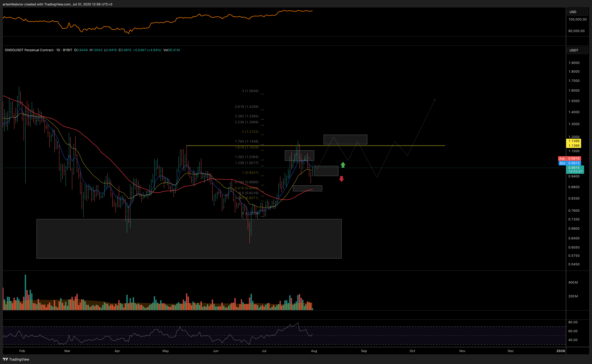Viewport: 592px width, 364px height.
Task: Click the Oct label on time axis
Action: click(x=412, y=351)
